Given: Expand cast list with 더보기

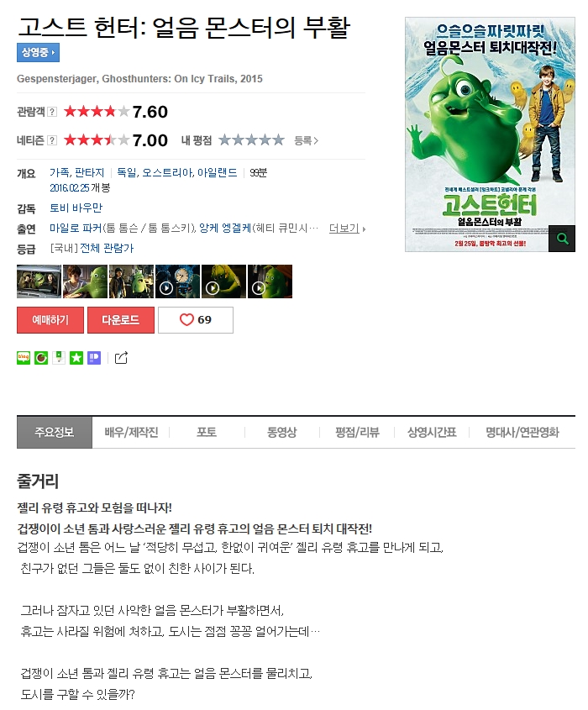Looking at the screenshot, I should click(x=347, y=229).
